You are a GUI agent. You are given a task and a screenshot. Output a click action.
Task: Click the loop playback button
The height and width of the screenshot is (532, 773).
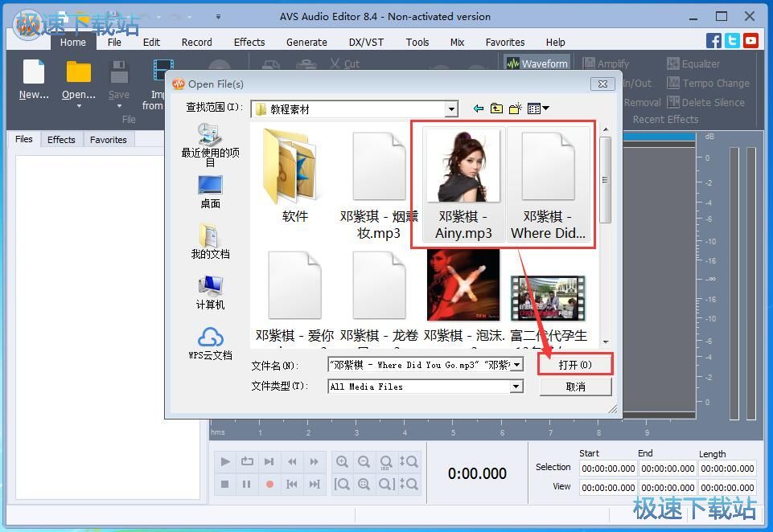tap(247, 461)
